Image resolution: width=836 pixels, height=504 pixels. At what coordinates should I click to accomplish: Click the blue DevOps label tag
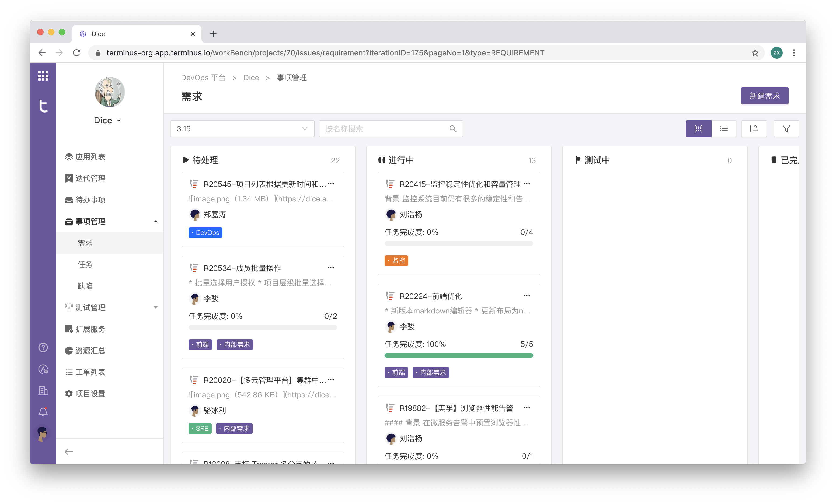[205, 232]
